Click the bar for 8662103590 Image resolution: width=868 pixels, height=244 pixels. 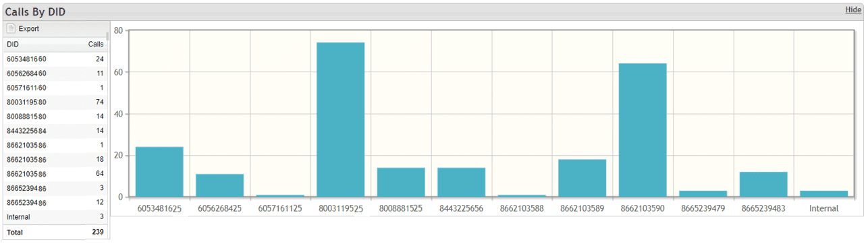pyautogui.click(x=643, y=130)
